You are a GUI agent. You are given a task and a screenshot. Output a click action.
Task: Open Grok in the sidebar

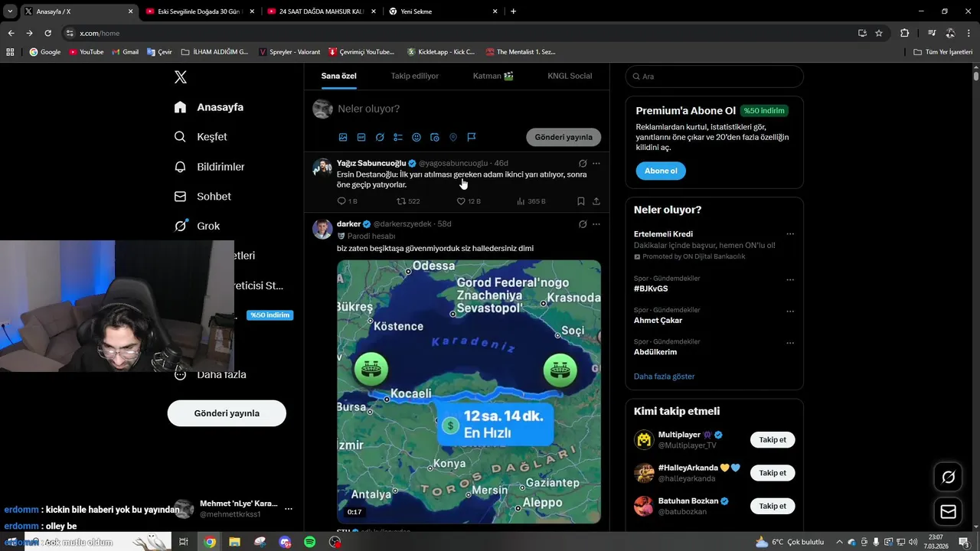click(x=197, y=226)
